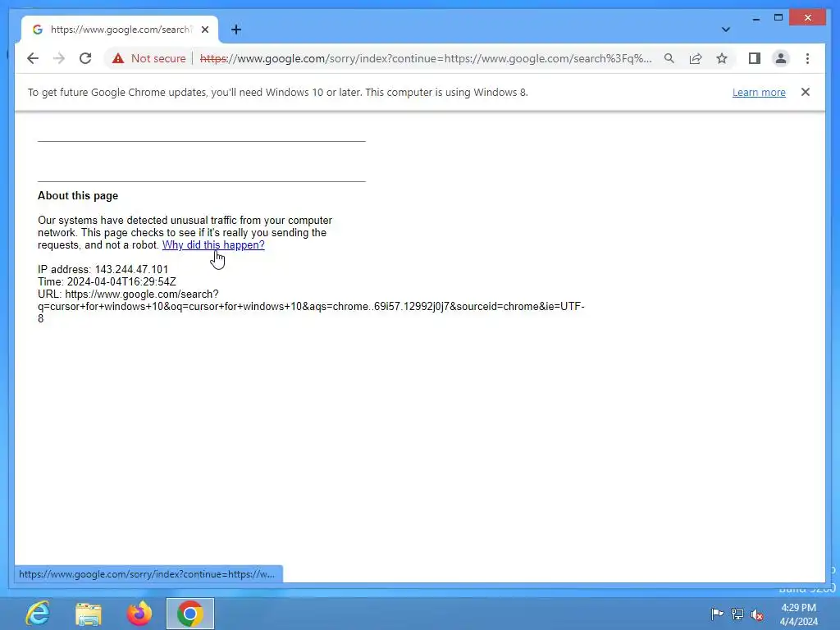
Task: Open Firefox from the taskbar
Action: point(139,614)
